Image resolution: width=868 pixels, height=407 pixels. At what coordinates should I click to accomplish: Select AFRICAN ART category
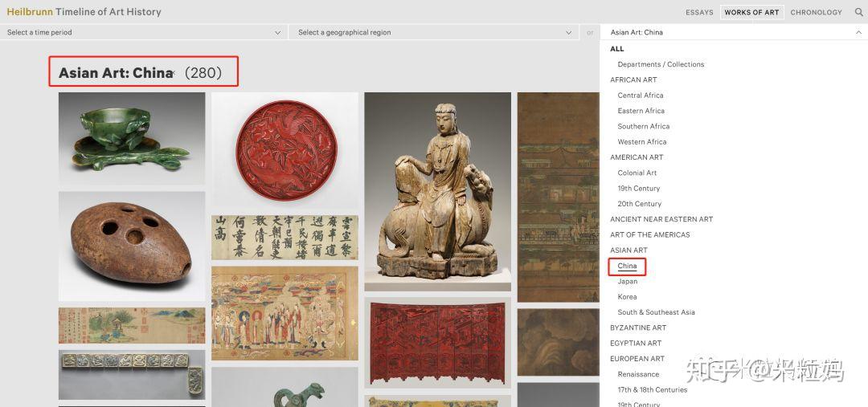tap(633, 79)
